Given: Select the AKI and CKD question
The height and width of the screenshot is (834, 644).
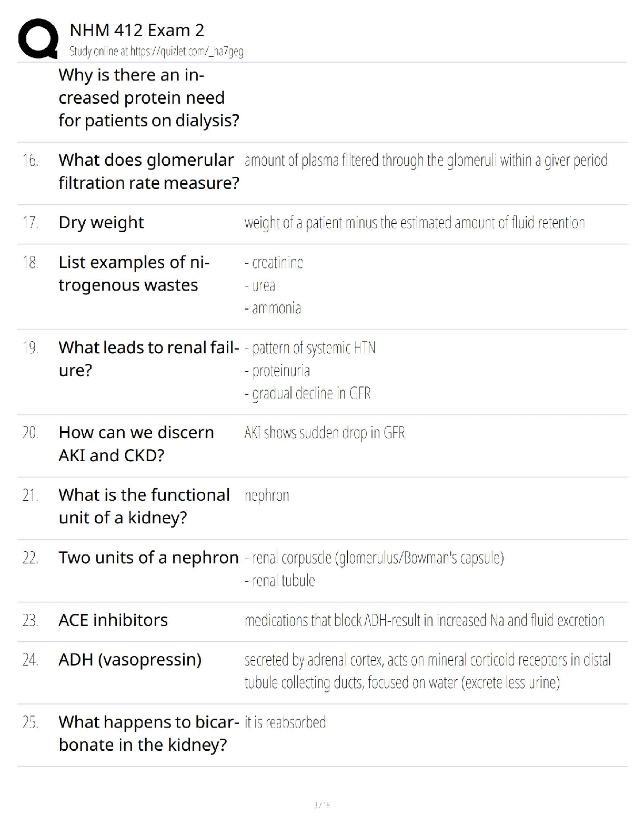Looking at the screenshot, I should pos(136,444).
